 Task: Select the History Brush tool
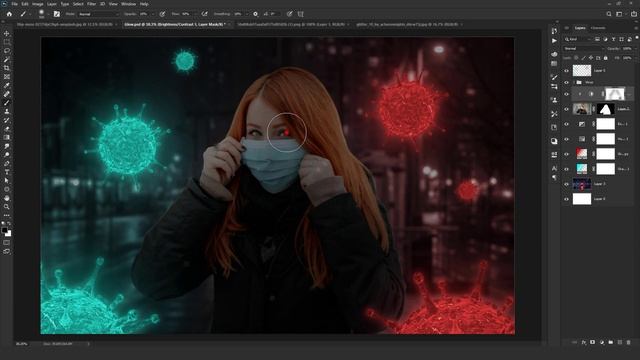pos(7,120)
